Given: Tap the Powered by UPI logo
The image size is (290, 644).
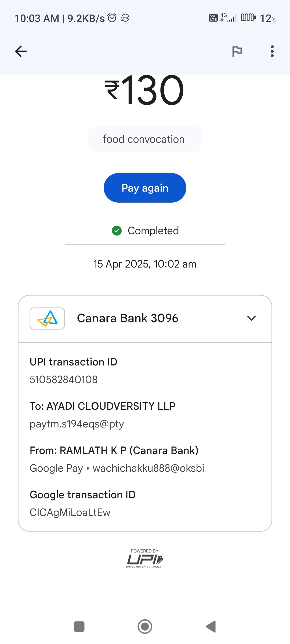Looking at the screenshot, I should (145, 559).
